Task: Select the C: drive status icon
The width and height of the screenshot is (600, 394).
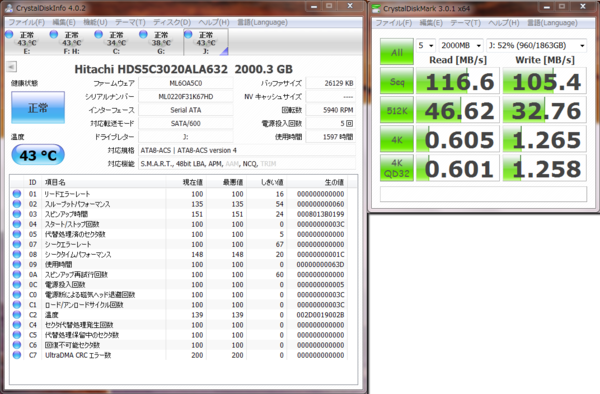Action: [x=99, y=35]
